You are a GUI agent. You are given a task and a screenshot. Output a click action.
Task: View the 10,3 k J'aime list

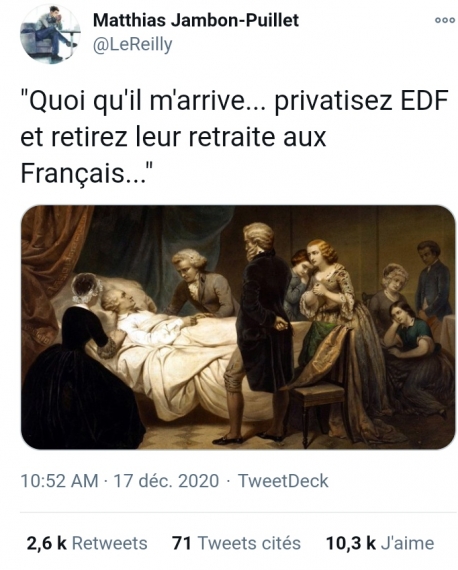(x=380, y=543)
